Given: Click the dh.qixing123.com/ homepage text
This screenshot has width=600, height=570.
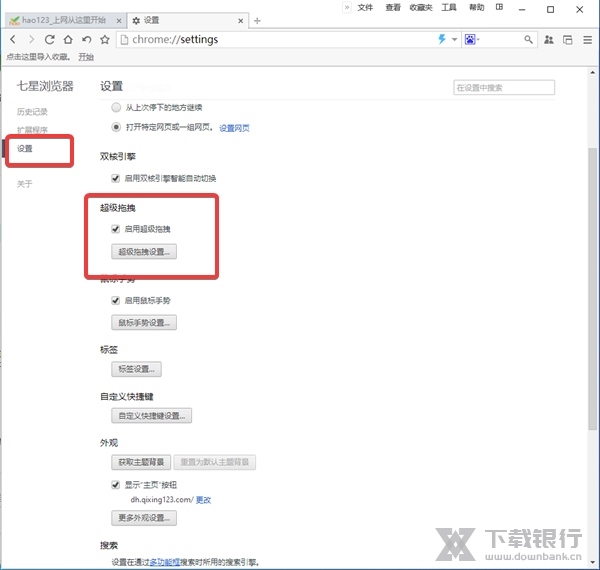Looking at the screenshot, I should point(162,500).
